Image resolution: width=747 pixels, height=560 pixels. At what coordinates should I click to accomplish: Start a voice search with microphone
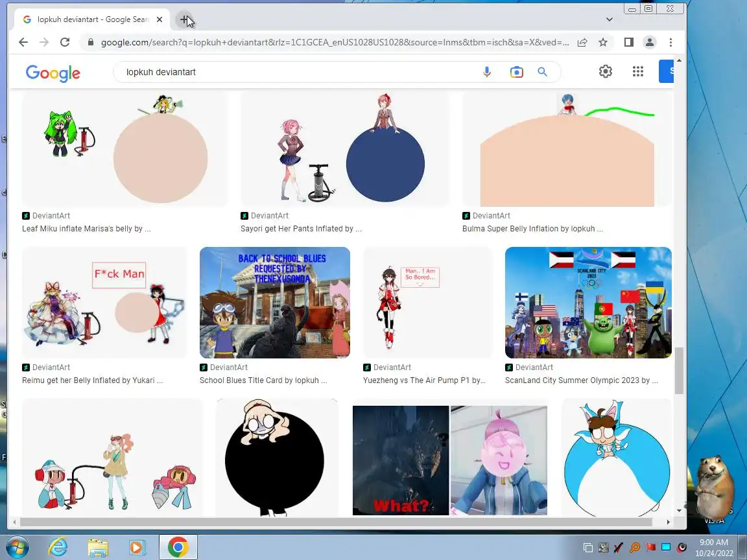click(486, 72)
